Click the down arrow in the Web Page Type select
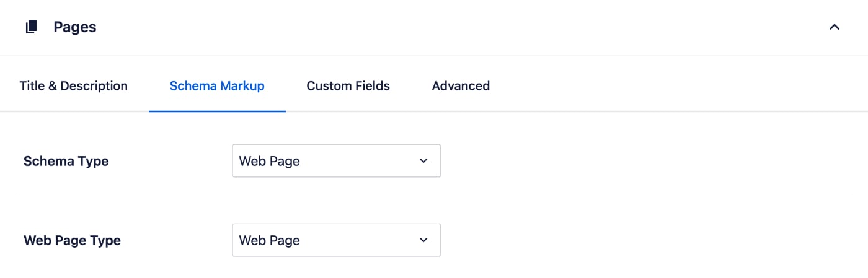Screen dimensions: 868x278 423,240
